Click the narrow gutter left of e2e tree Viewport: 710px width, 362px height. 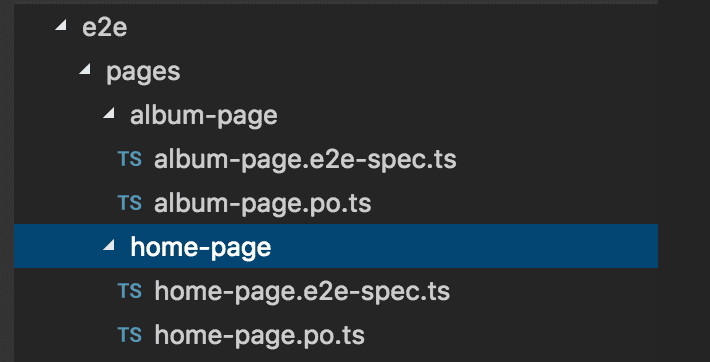point(7,181)
